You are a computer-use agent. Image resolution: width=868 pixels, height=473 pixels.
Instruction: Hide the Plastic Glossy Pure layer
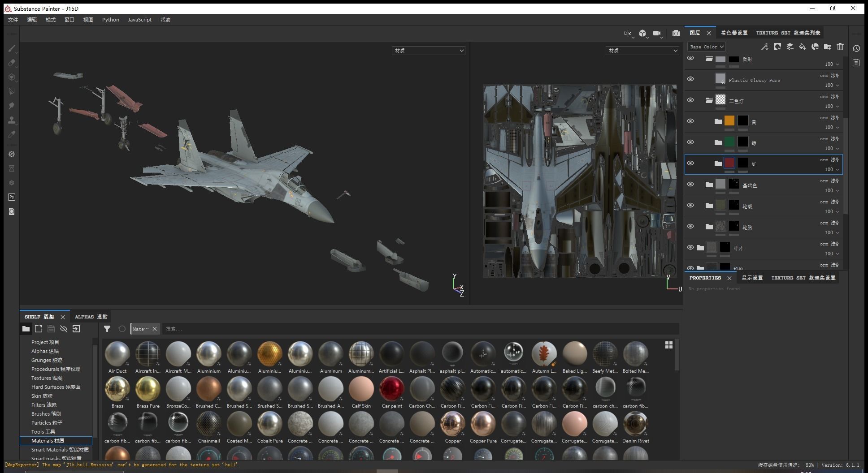[x=690, y=79]
